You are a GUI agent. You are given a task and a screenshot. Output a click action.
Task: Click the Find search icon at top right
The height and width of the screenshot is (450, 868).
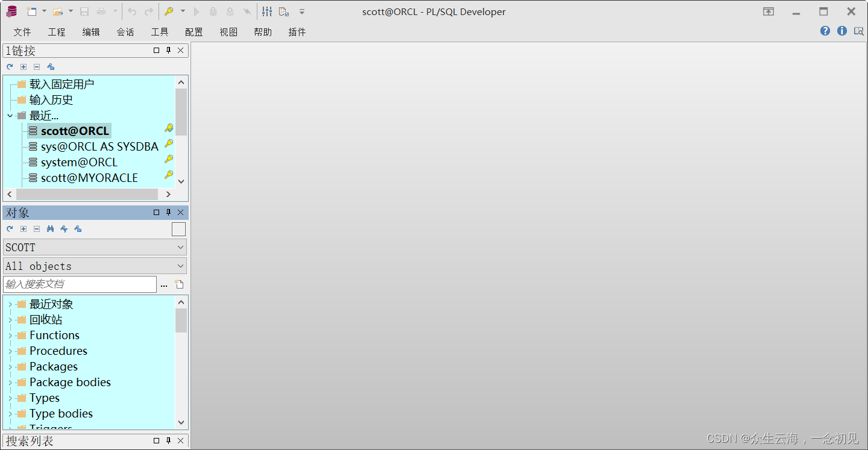pyautogui.click(x=859, y=31)
